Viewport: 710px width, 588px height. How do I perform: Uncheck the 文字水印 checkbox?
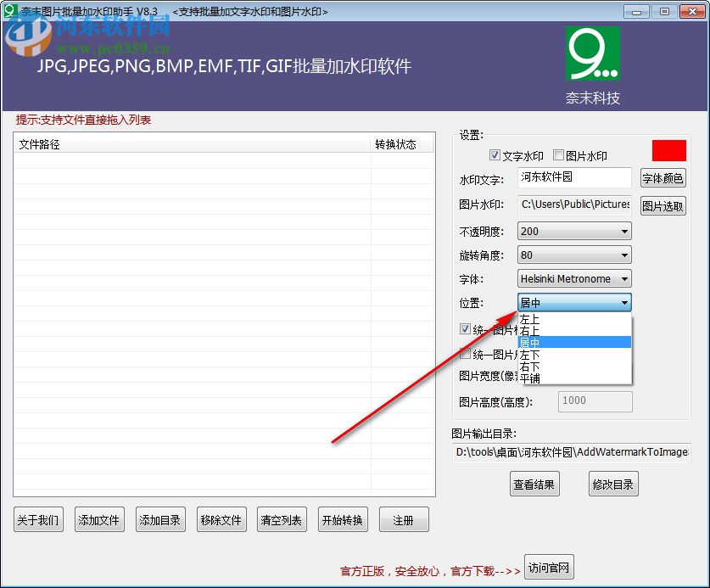point(495,154)
